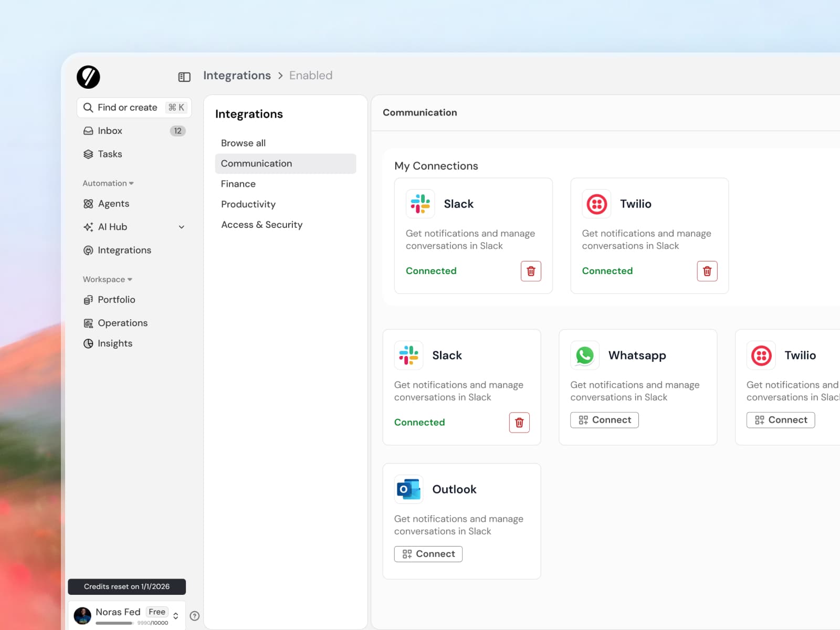This screenshot has width=840, height=630.
Task: Expand the AI Hub chevron
Action: coord(182,227)
